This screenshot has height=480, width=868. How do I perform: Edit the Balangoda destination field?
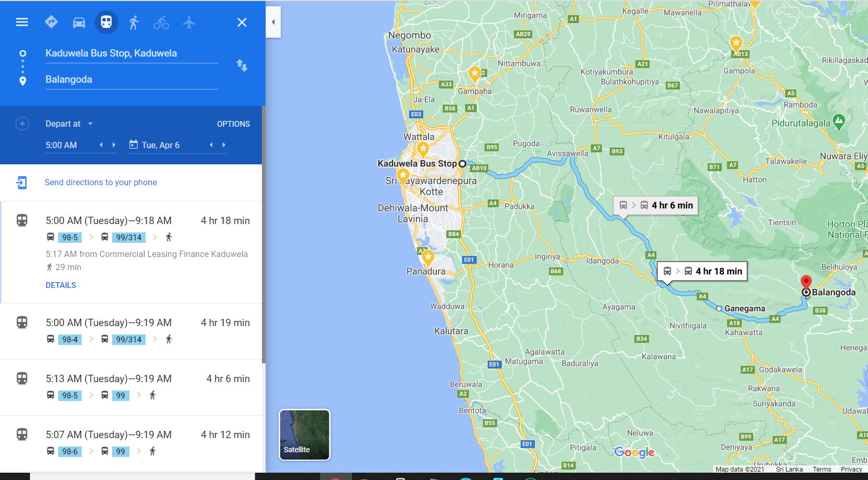click(131, 80)
